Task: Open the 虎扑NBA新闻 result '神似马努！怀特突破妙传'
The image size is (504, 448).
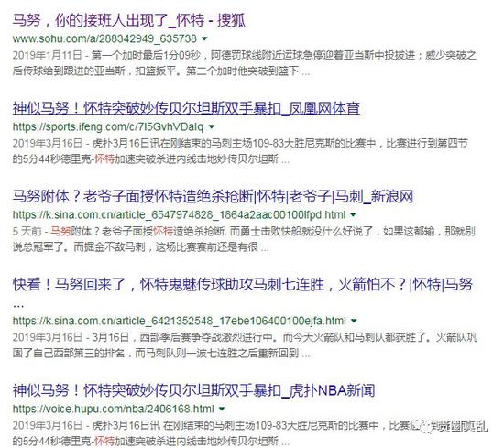Action: pos(194,391)
